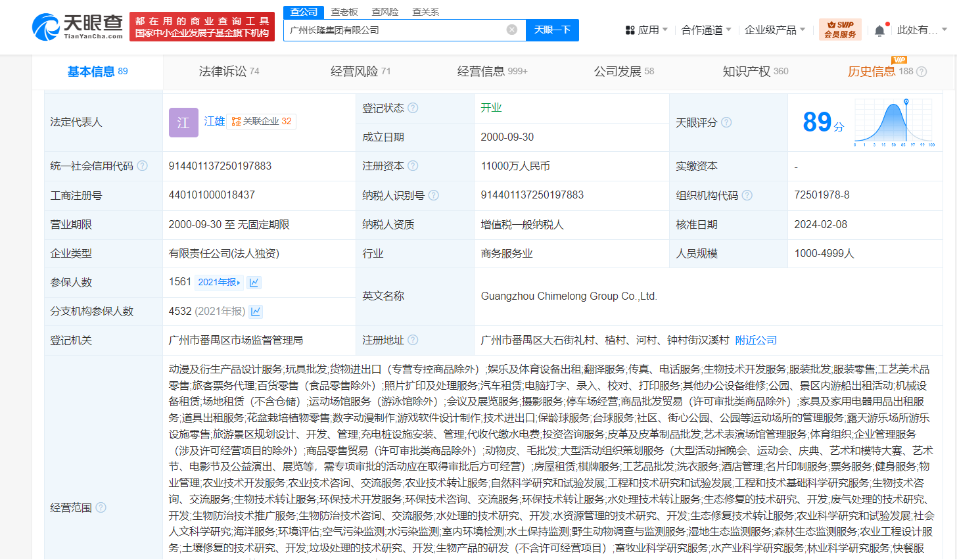Switch to the 查关系 search tab

coord(425,12)
